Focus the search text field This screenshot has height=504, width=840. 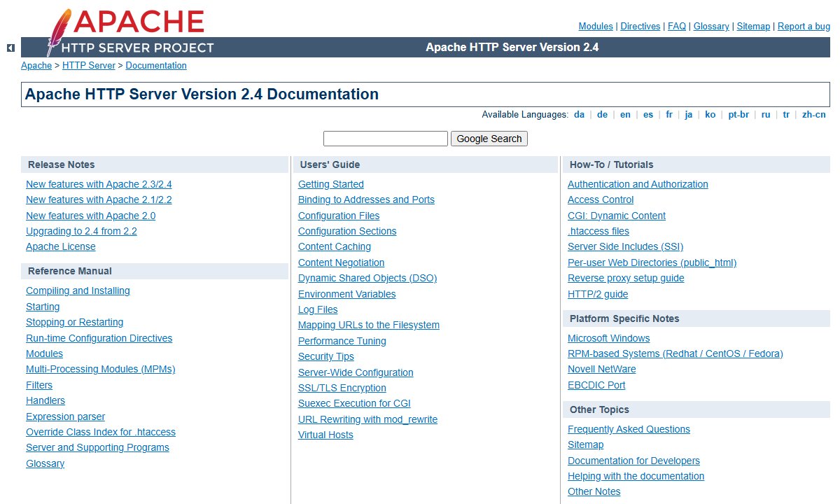click(386, 139)
